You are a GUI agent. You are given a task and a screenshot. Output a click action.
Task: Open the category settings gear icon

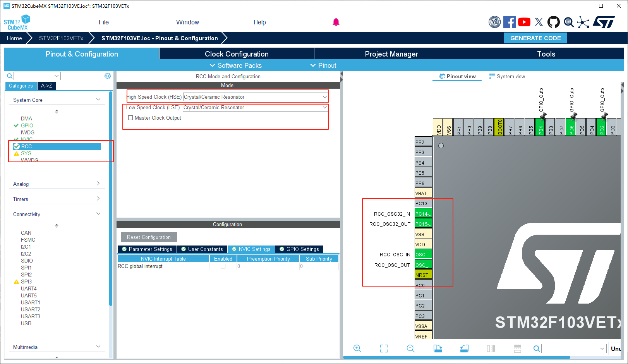[x=108, y=76]
